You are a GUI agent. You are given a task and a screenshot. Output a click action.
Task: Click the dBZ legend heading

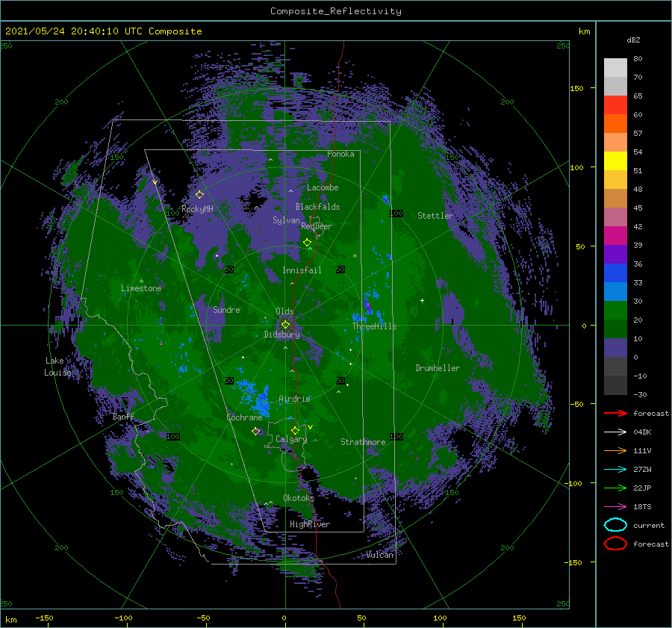[x=633, y=40]
